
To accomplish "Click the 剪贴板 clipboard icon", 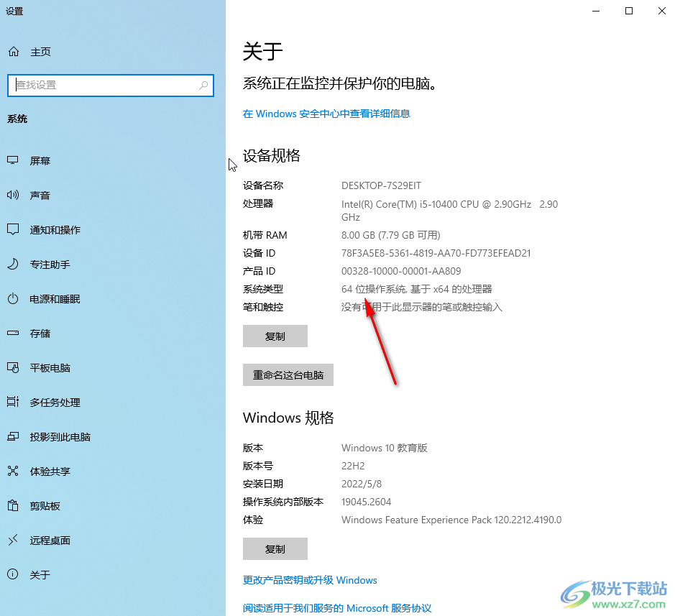I will click(x=13, y=505).
